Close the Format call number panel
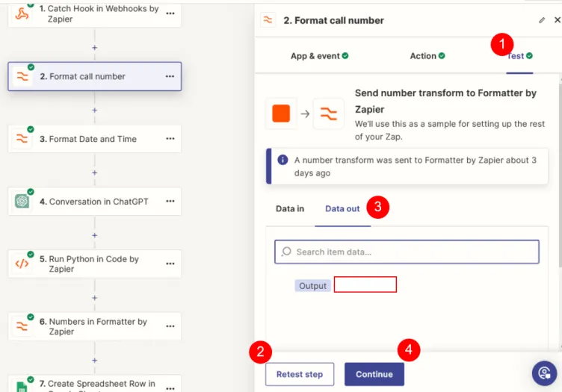 (x=558, y=20)
